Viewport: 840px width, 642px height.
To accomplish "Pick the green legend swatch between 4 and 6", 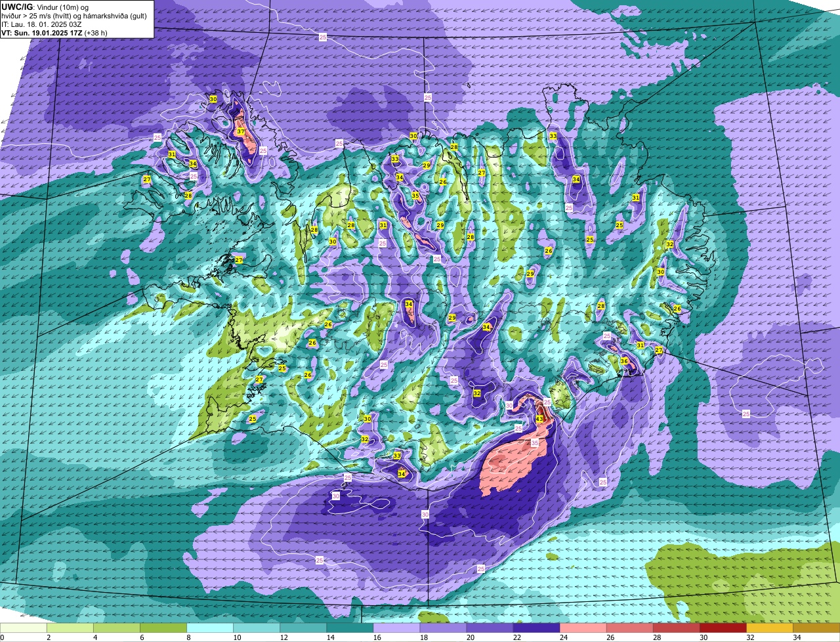I will [117, 628].
